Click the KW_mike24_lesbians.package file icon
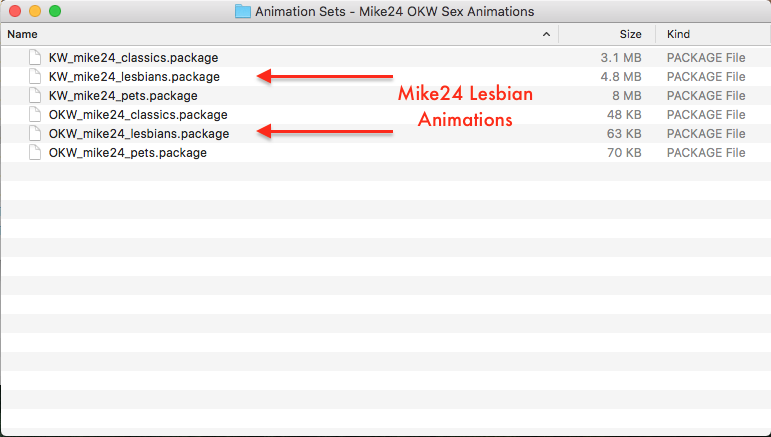 coord(35,77)
